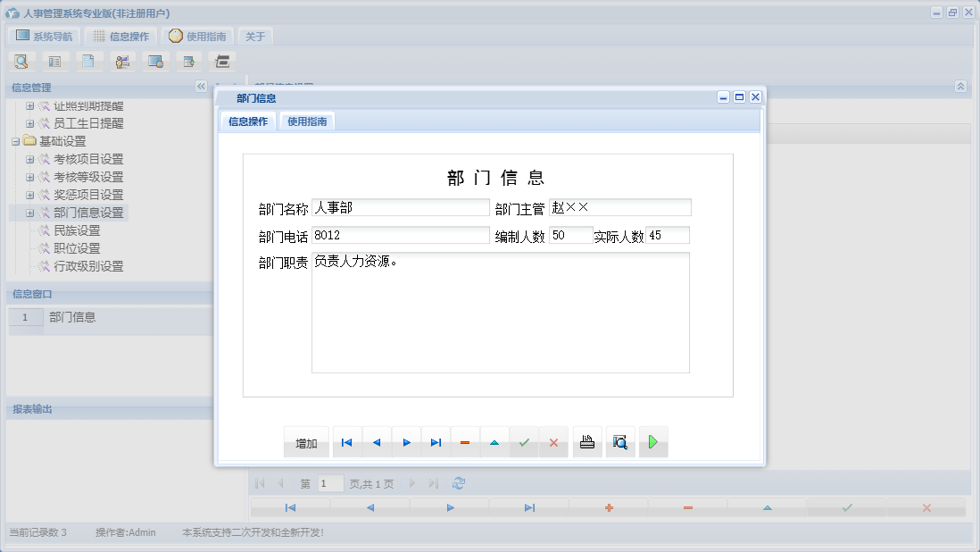This screenshot has height=552, width=980.
Task: Confirm changes with the green checkmark icon
Action: pos(524,441)
